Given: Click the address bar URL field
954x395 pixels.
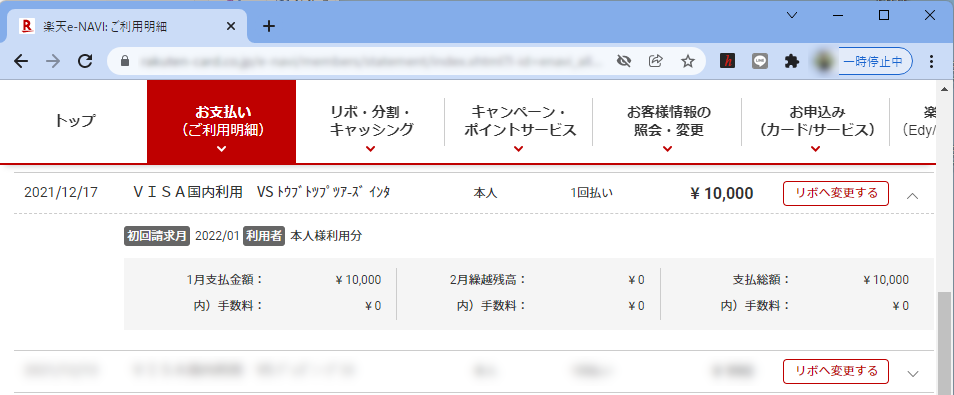Looking at the screenshot, I should 371,61.
